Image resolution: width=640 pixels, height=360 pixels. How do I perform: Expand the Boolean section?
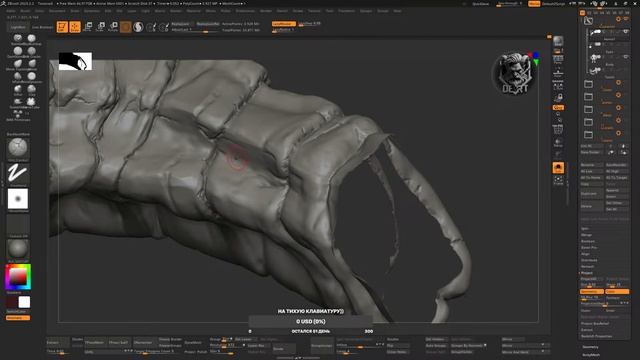(x=588, y=241)
